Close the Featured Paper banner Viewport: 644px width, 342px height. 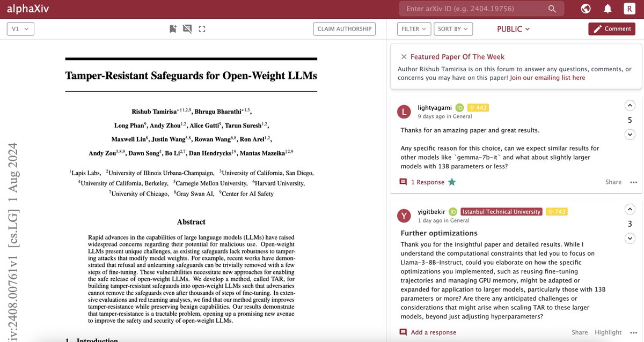click(x=404, y=56)
